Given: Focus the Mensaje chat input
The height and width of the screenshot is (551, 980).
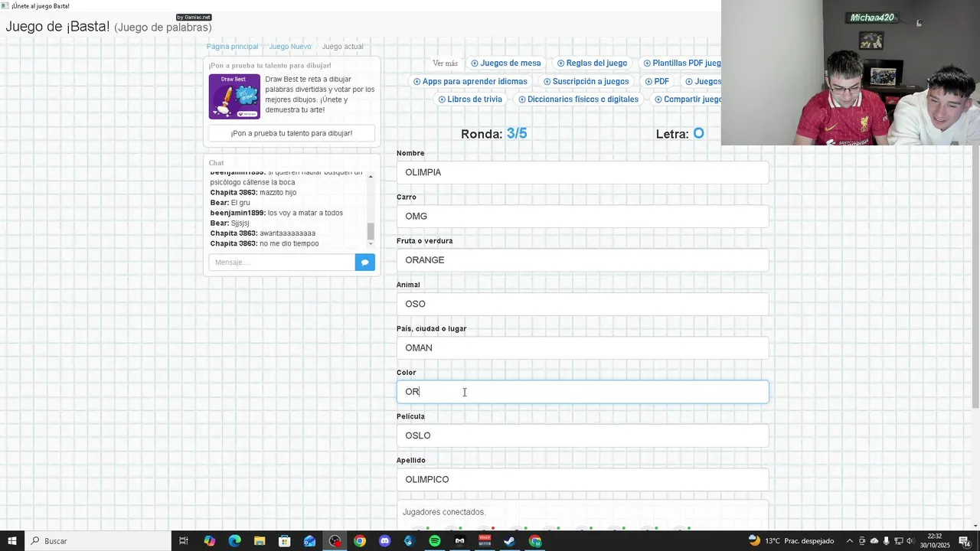Looking at the screenshot, I should tap(282, 262).
